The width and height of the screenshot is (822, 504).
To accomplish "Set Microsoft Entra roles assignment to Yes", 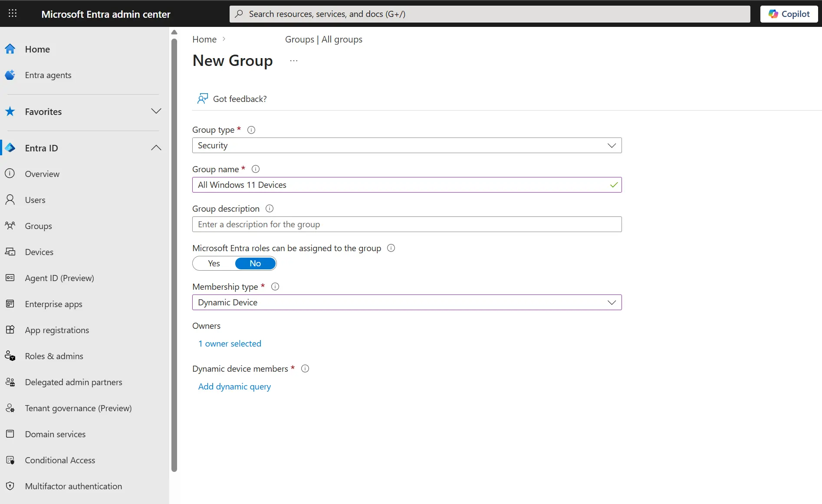I will click(213, 263).
